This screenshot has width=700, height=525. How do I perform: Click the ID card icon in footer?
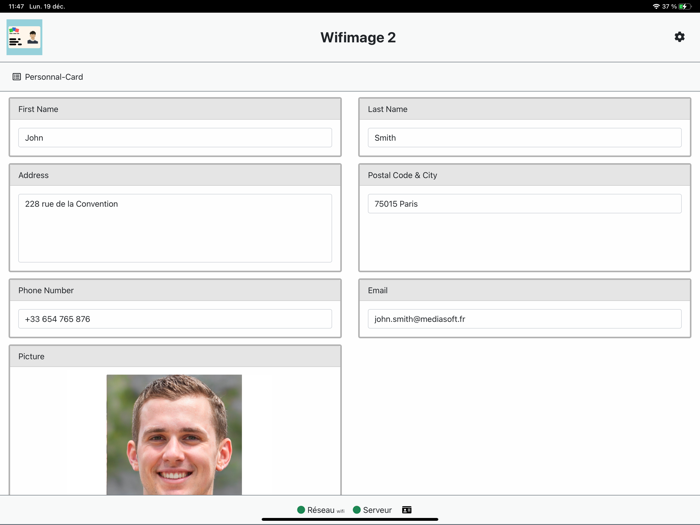407,510
